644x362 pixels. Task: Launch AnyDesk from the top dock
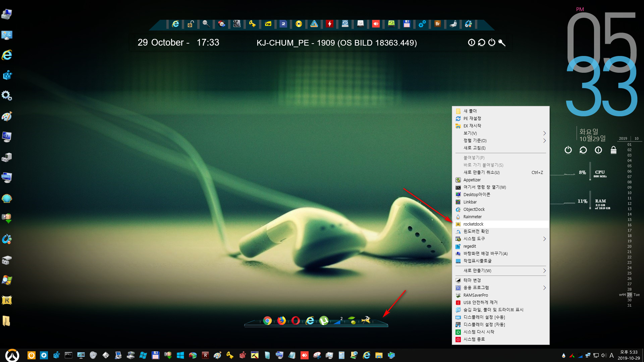pyautogui.click(x=376, y=24)
